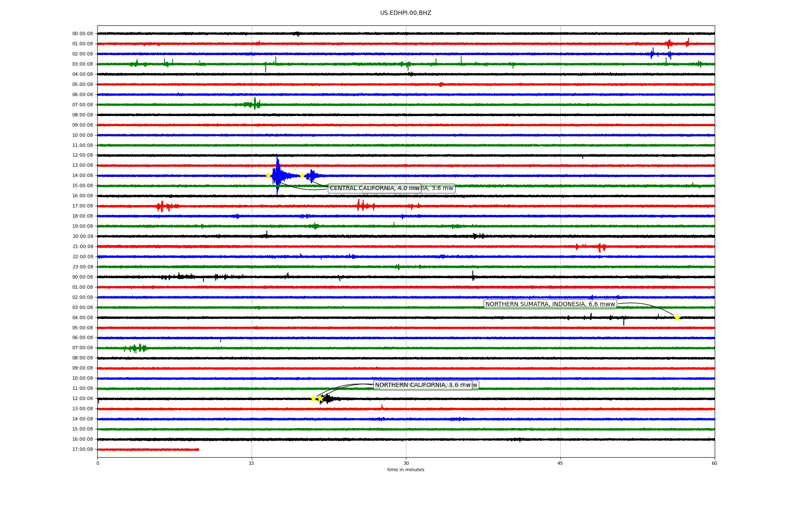
Task: Click the CENTRAL CALIFORNIA 4.0 mw annotation
Action: [x=374, y=188]
